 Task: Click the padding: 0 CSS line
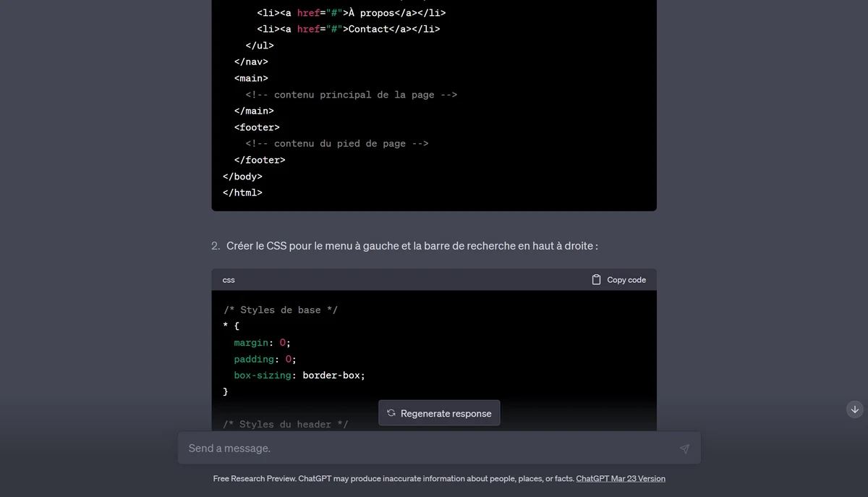pyautogui.click(x=265, y=359)
